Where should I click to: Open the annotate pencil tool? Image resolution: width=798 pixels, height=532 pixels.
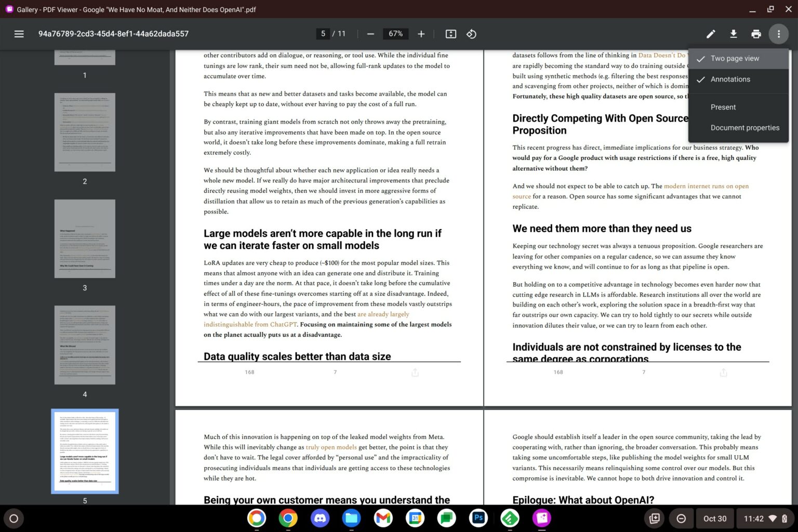point(711,34)
